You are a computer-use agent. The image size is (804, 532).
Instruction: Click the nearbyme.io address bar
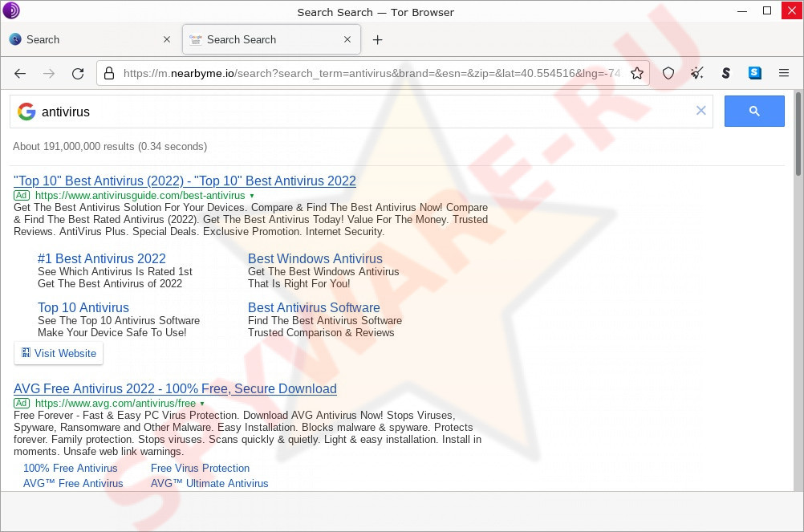point(372,73)
